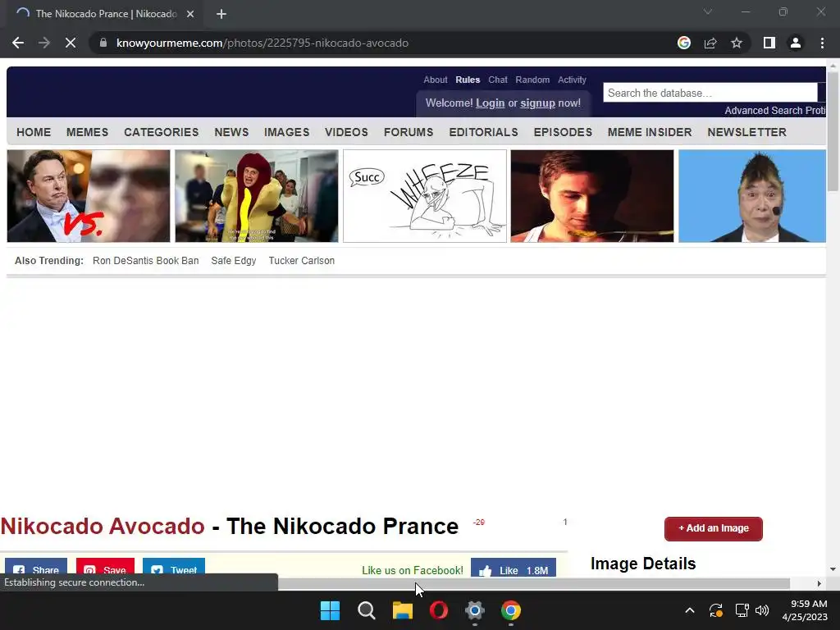Open the MEME INSIDER nav item
840x630 pixels.
[650, 132]
